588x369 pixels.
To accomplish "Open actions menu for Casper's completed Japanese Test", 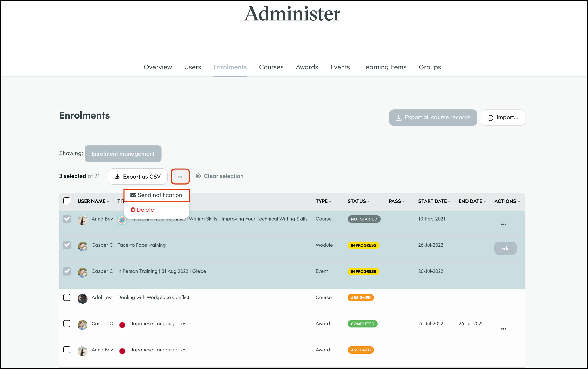I will 503,329.
